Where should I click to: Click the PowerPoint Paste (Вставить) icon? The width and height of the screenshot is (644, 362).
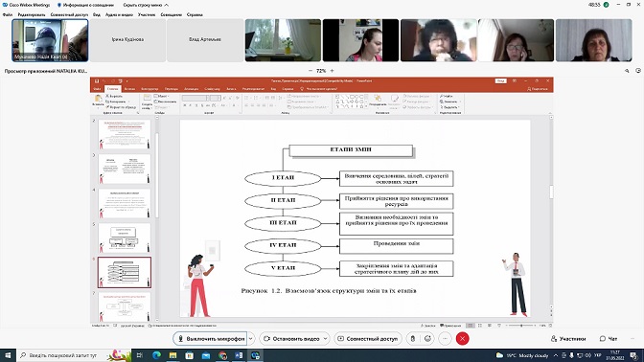pos(98,99)
